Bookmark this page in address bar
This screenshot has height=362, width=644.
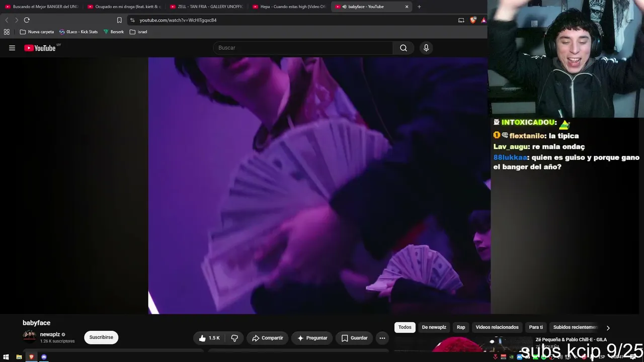click(119, 20)
